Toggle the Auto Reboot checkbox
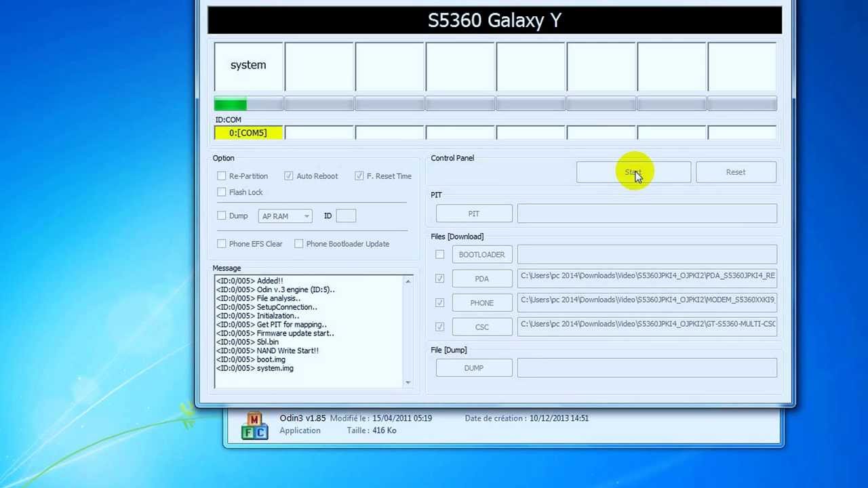This screenshot has height=488, width=868. (289, 176)
